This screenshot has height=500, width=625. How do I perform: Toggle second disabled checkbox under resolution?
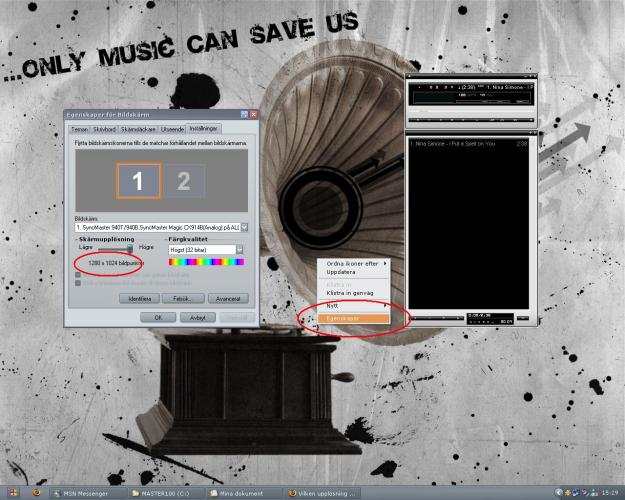pos(78,283)
